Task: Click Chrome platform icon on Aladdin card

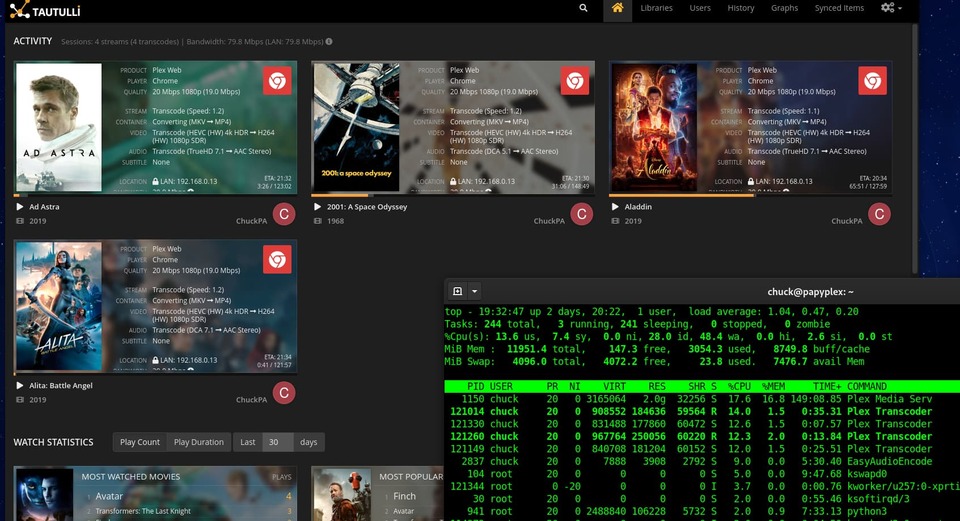Action: [872, 81]
